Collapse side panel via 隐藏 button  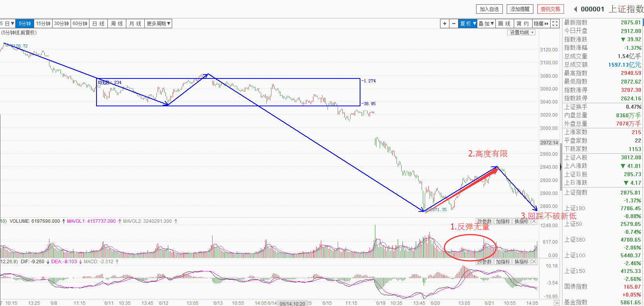[x=541, y=24]
